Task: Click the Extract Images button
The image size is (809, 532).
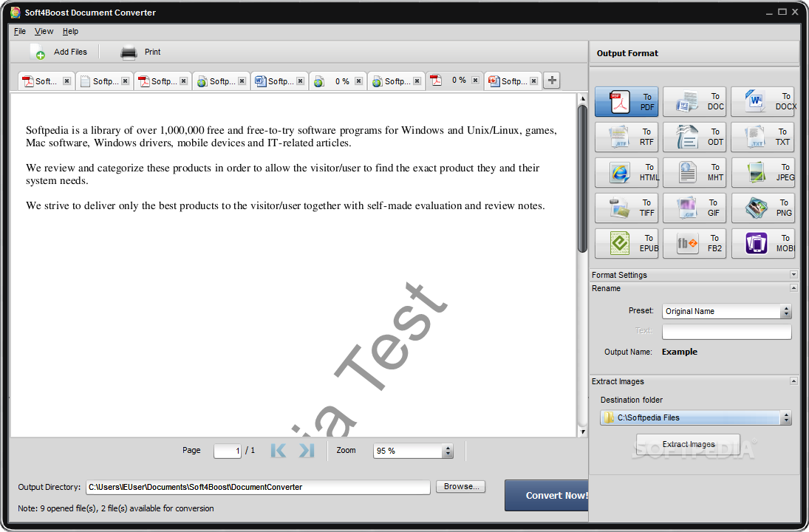Action: (x=689, y=444)
